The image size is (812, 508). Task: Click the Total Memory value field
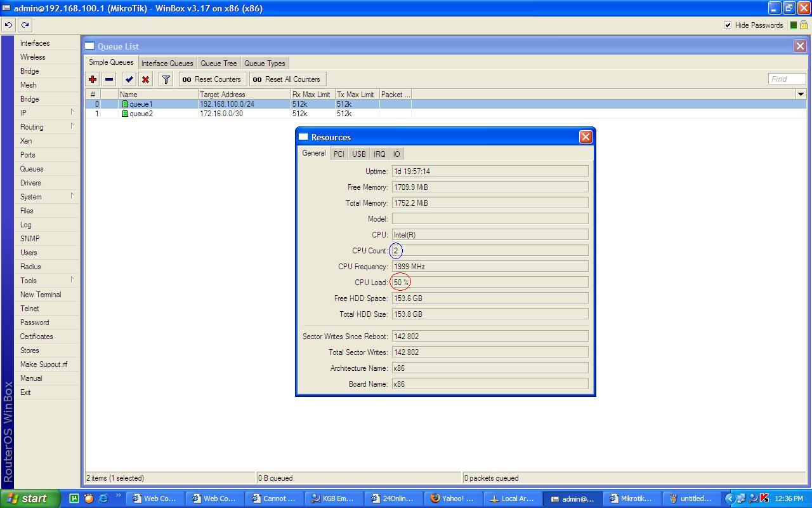[490, 203]
